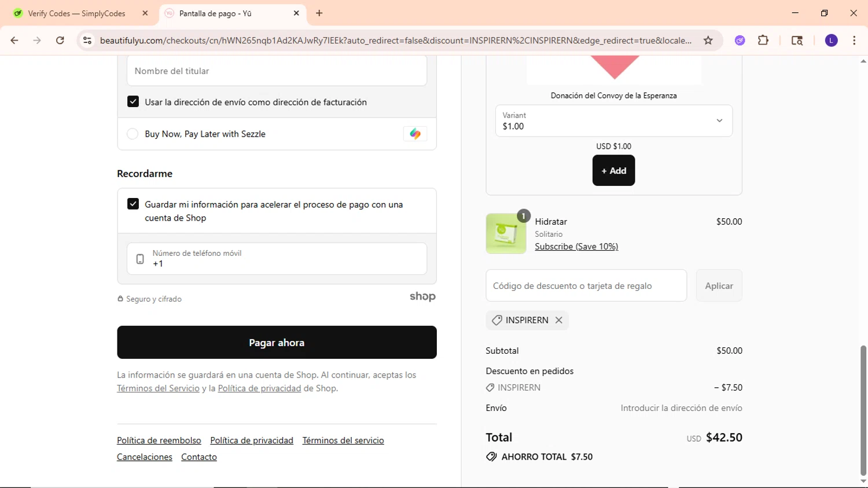
Task: Open the Variant $1.00 dropdown
Action: coord(614,120)
